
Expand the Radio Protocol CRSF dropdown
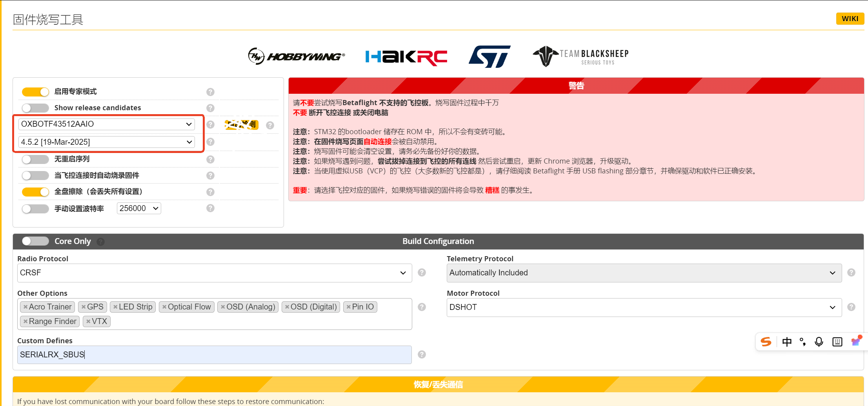[x=215, y=273]
